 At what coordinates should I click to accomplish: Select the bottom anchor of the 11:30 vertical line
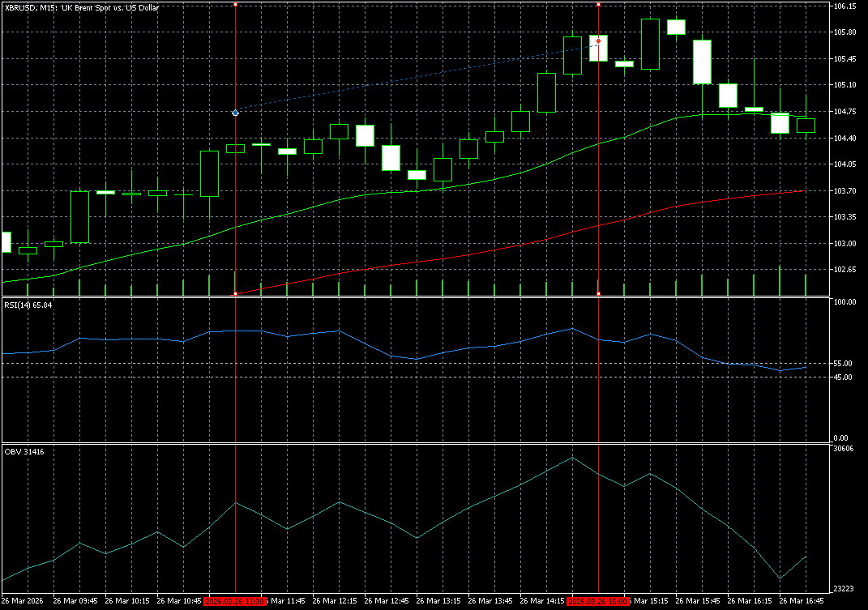(x=235, y=293)
